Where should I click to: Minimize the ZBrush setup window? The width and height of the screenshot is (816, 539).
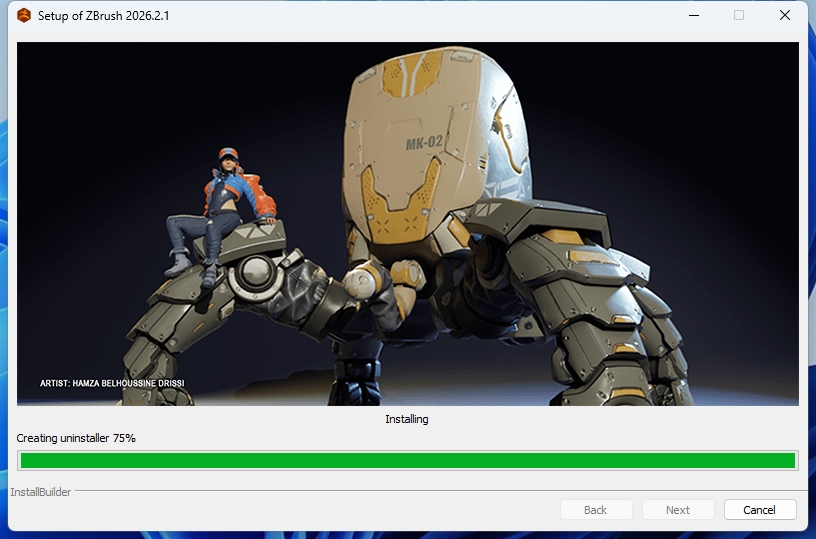coord(694,15)
